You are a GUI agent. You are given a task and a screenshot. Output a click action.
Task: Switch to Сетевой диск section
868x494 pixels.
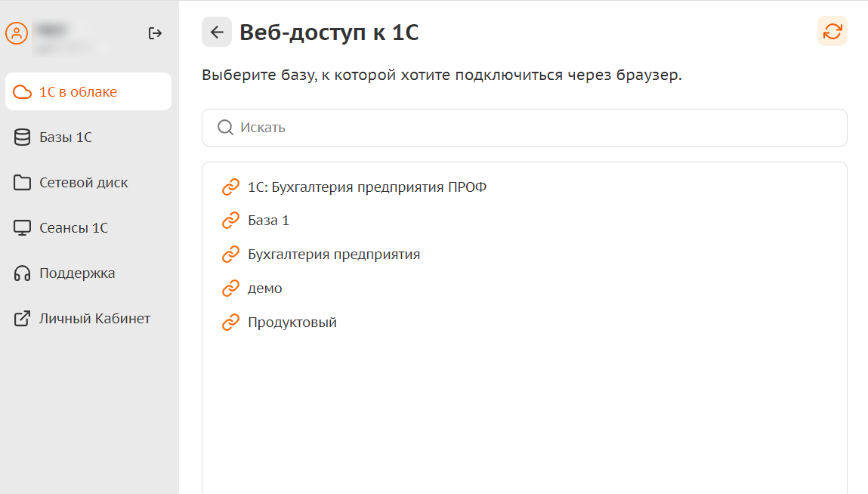point(84,183)
